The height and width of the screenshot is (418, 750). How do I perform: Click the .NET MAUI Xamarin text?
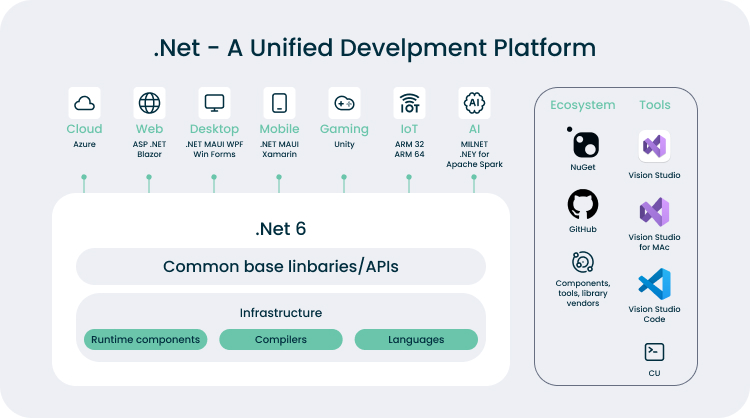279,149
